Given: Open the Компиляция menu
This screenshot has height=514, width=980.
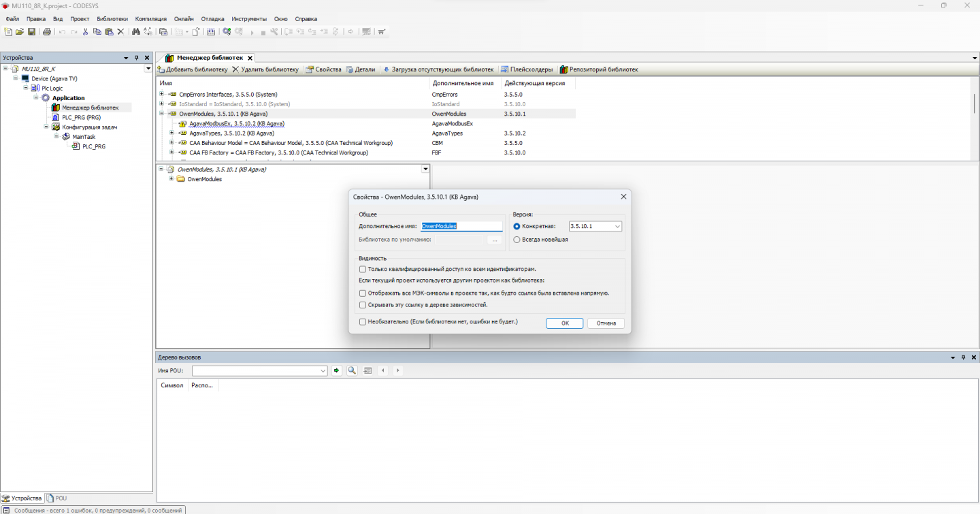Looking at the screenshot, I should coord(150,19).
